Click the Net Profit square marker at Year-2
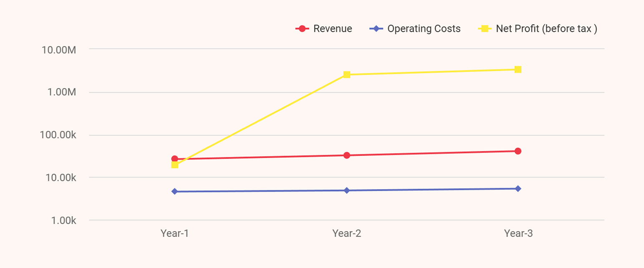Image resolution: width=644 pixels, height=268 pixels. click(x=346, y=74)
